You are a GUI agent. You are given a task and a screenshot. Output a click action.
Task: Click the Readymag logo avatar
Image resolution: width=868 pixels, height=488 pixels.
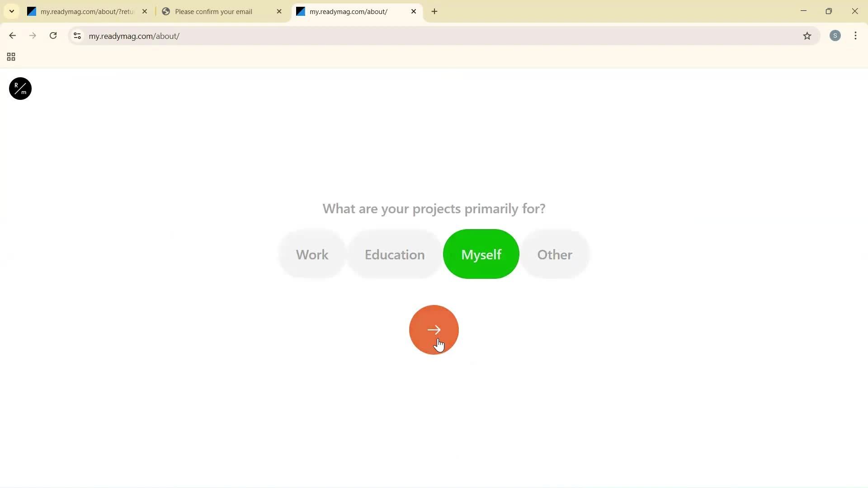coord(19,89)
